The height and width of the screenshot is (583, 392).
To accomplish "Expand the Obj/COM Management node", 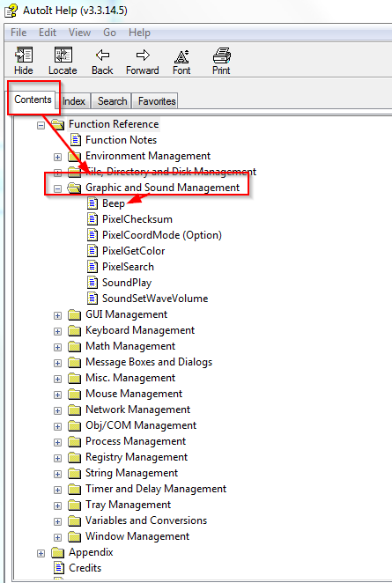I will [x=57, y=426].
